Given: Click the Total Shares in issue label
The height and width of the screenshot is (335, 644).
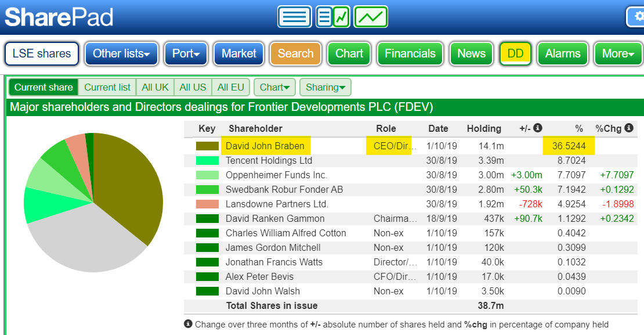Looking at the screenshot, I should [272, 306].
